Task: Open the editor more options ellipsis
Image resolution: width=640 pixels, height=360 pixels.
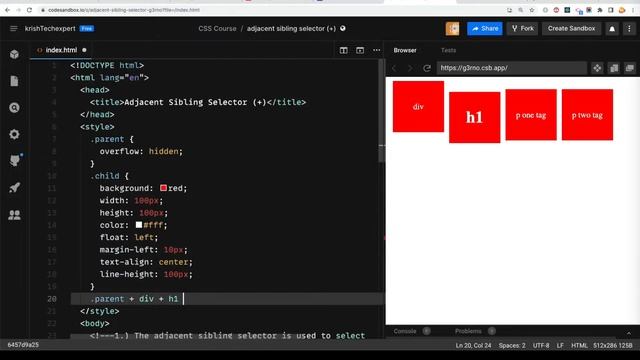Action: (376, 50)
